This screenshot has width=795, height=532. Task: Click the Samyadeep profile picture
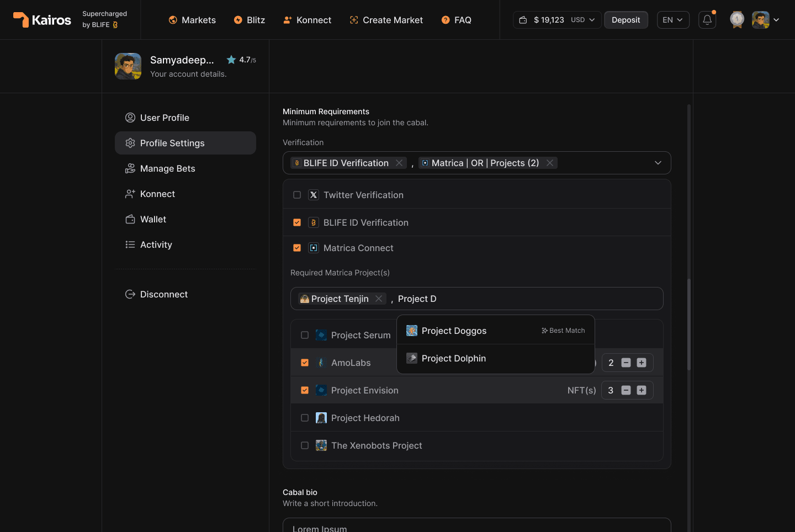pyautogui.click(x=128, y=66)
